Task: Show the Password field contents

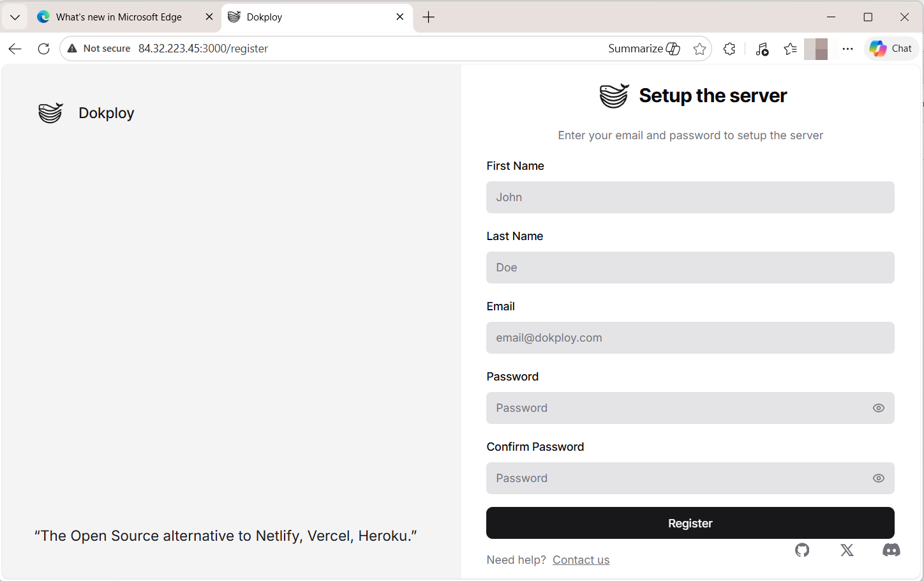Action: tap(878, 407)
